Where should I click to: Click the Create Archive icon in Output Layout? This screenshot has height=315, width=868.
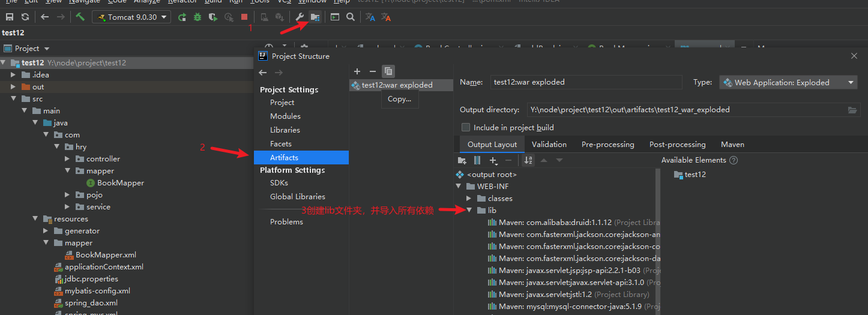[477, 160]
